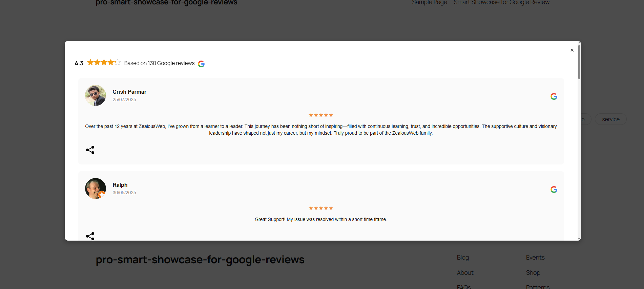The image size is (644, 289).
Task: Go to the Blog footer link
Action: click(x=463, y=258)
